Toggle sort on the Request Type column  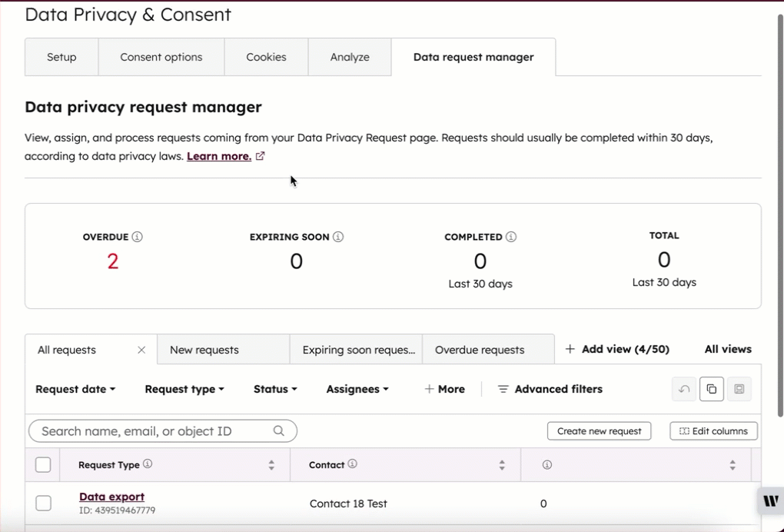[x=271, y=464]
